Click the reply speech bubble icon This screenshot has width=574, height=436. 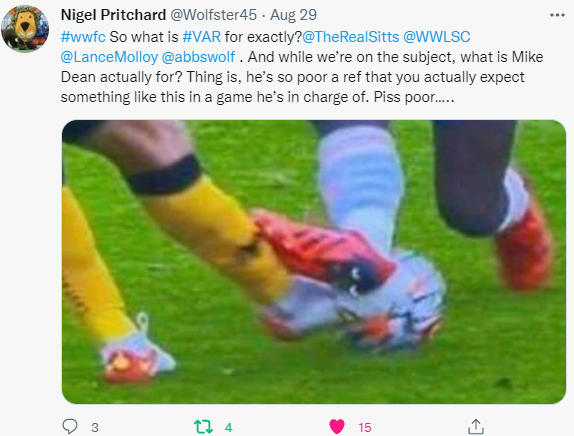click(x=70, y=426)
